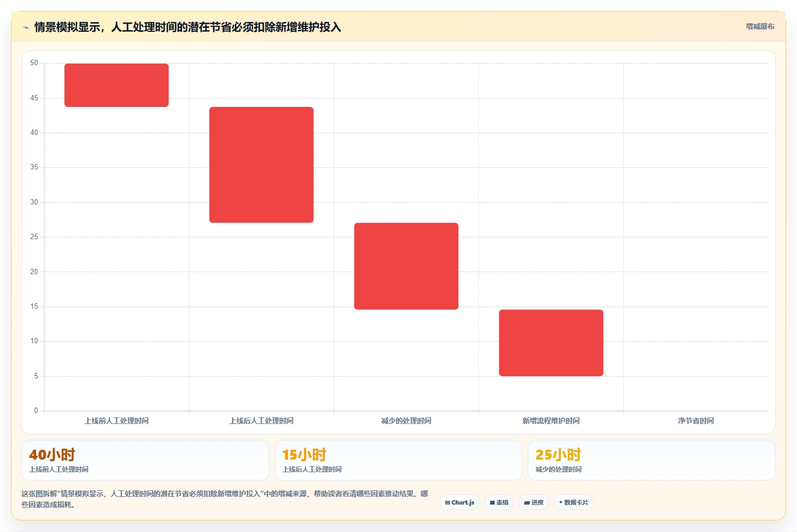Click the 表格 tag pill

[499, 502]
